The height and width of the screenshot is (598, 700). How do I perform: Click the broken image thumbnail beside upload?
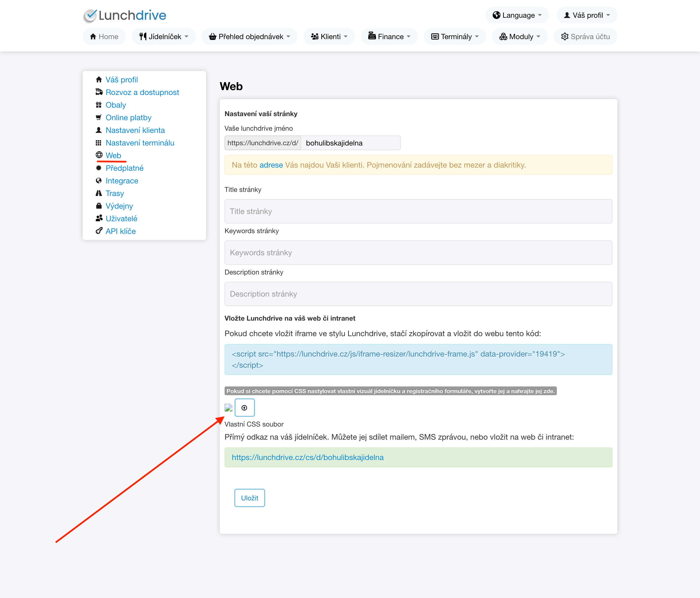click(x=228, y=408)
